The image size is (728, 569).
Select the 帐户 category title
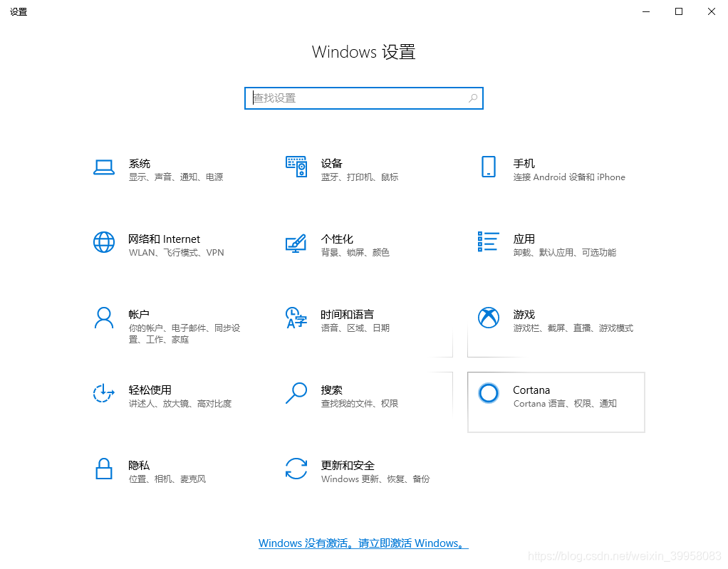139,314
